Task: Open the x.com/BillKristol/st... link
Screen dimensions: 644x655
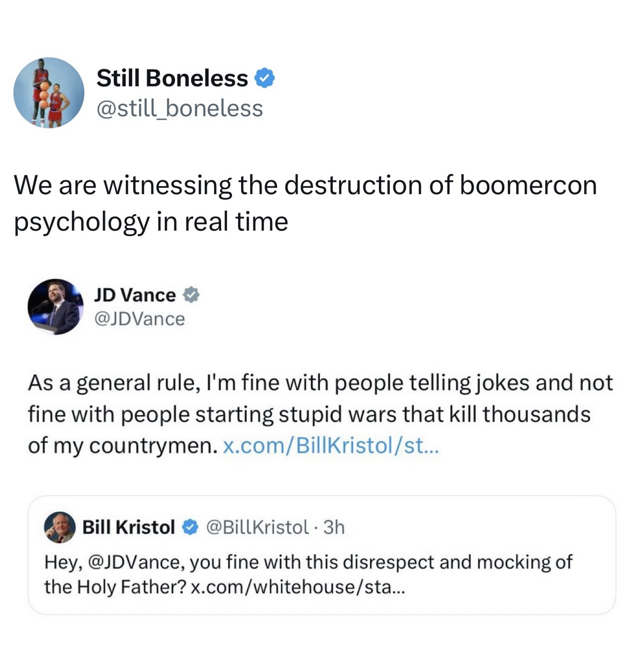Action: (x=330, y=445)
